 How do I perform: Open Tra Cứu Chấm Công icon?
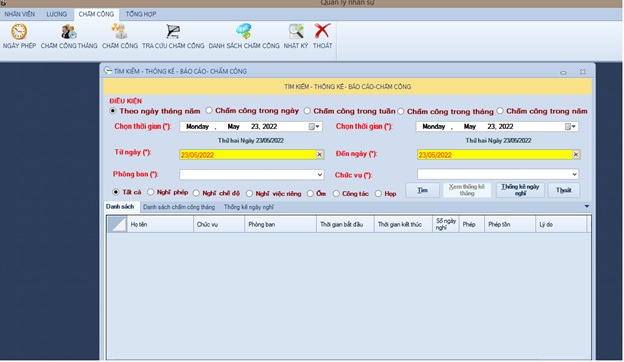(173, 31)
